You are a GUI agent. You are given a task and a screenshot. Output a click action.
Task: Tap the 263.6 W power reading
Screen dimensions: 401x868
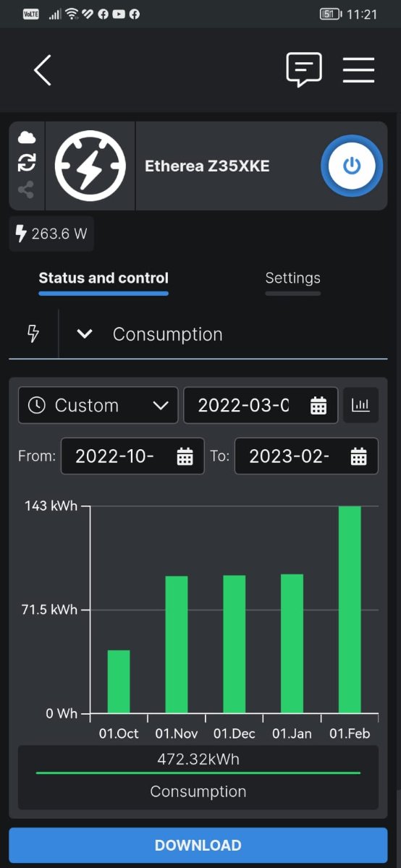(51, 234)
